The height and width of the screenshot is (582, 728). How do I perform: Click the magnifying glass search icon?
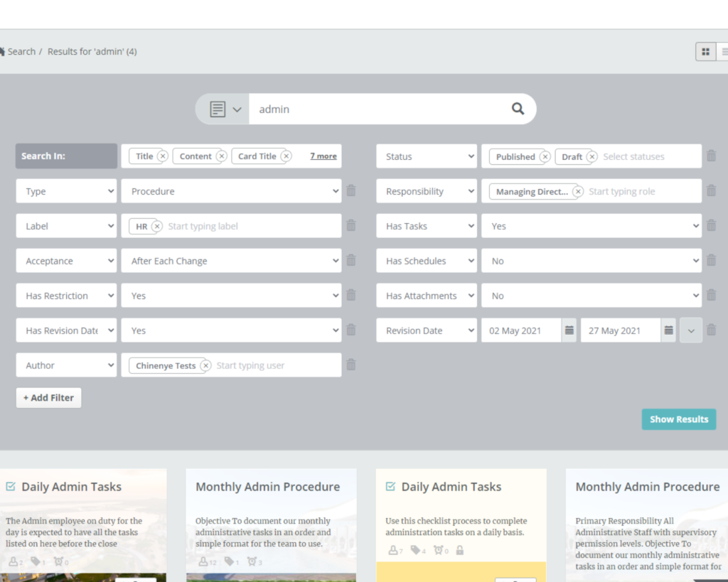[518, 109]
